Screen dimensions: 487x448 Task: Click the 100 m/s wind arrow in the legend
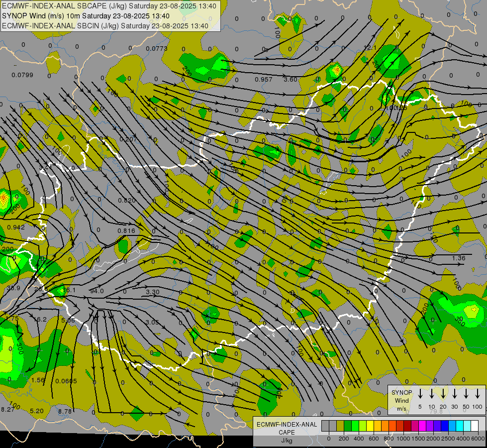[478, 393]
